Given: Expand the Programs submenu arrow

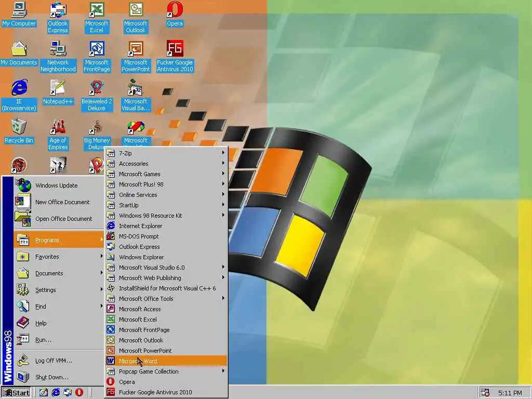Looking at the screenshot, I should coord(101,240).
